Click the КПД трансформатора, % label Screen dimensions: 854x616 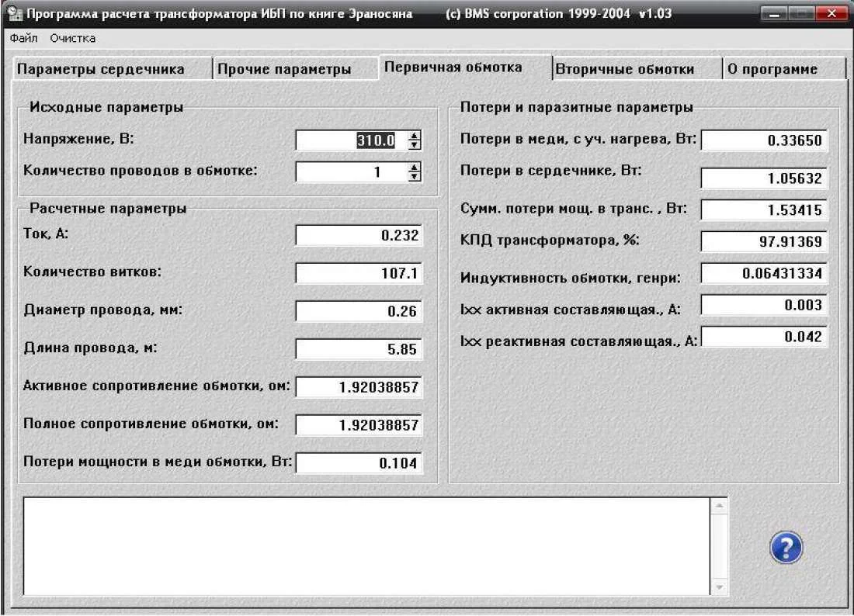(550, 240)
